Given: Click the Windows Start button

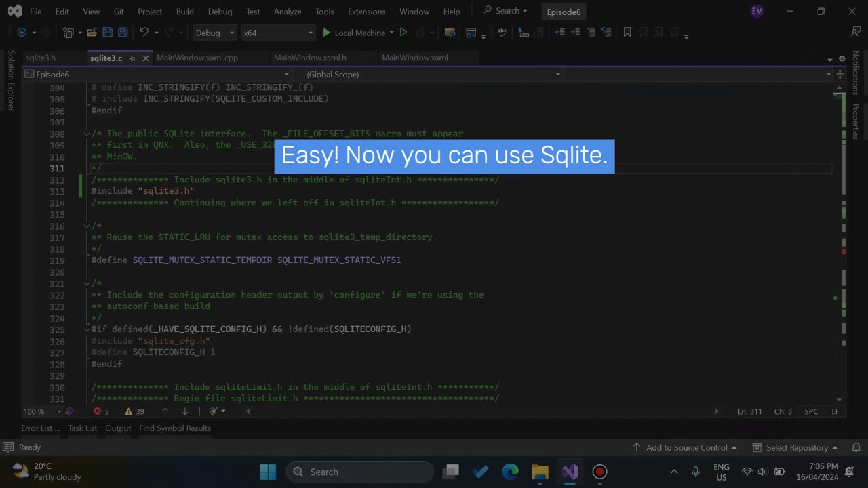Looking at the screenshot, I should coord(268,472).
